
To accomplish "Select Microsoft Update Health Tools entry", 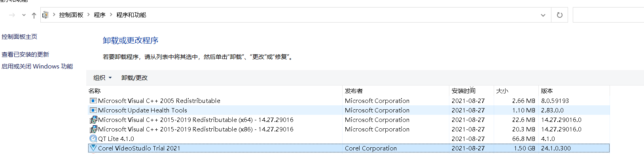I will coord(349,110).
